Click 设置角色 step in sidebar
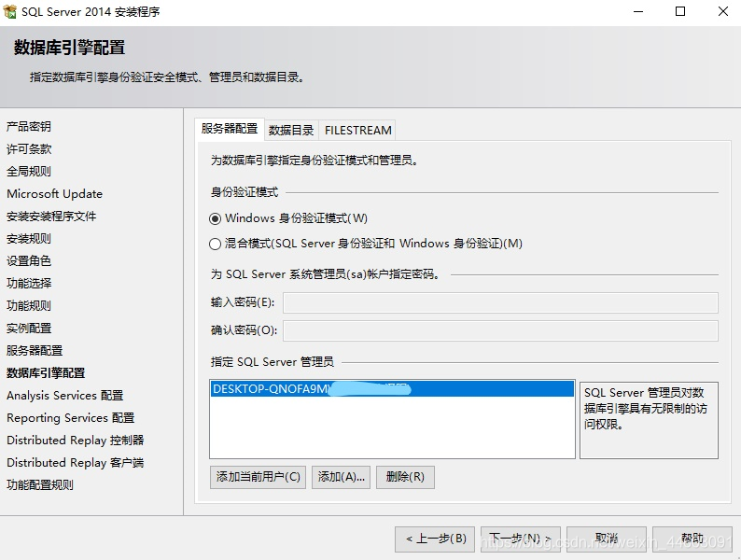The height and width of the screenshot is (560, 741). 29,260
